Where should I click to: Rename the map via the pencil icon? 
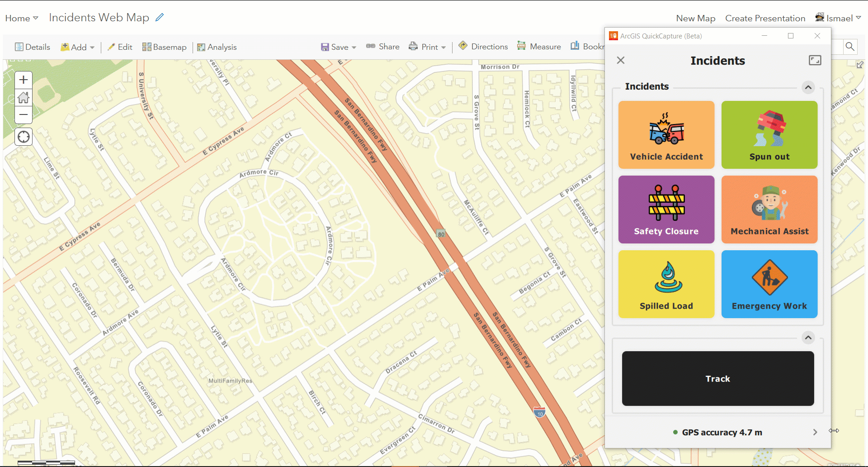(159, 17)
